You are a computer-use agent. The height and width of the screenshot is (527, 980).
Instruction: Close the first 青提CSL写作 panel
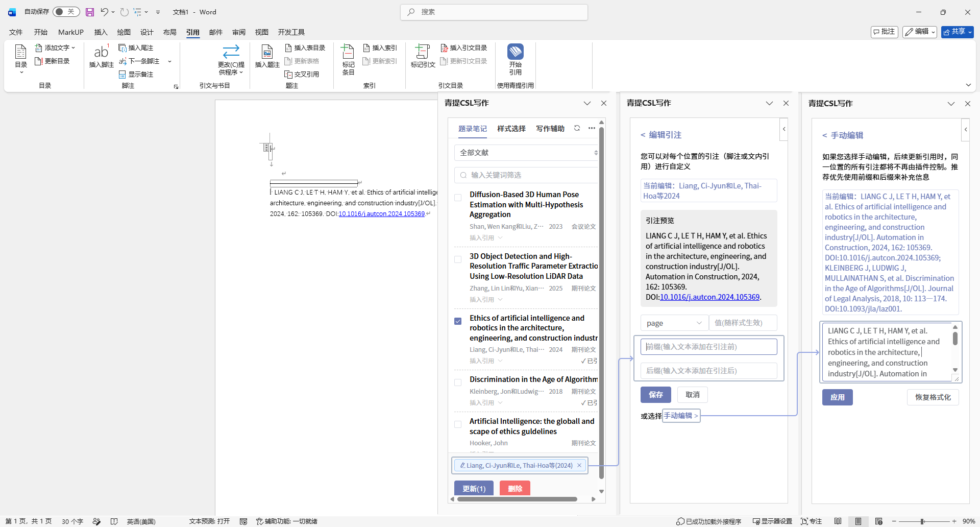click(604, 103)
